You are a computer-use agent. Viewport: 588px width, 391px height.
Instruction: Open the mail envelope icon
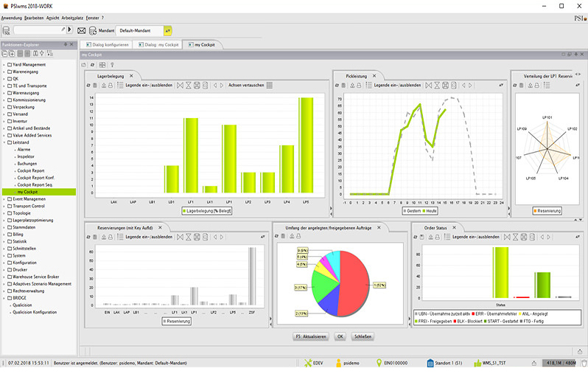click(x=82, y=30)
